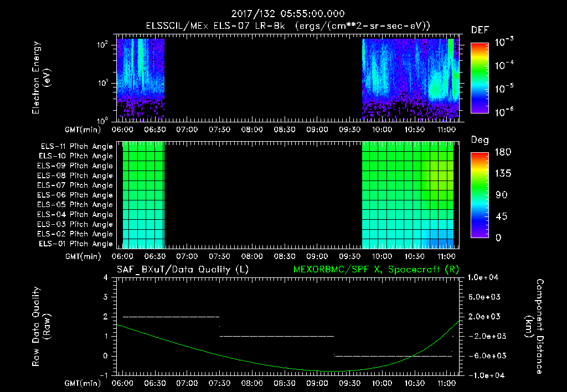Click the "DEF" color bar label
Image resolution: width=567 pixels, height=392 pixels.
coord(480,30)
